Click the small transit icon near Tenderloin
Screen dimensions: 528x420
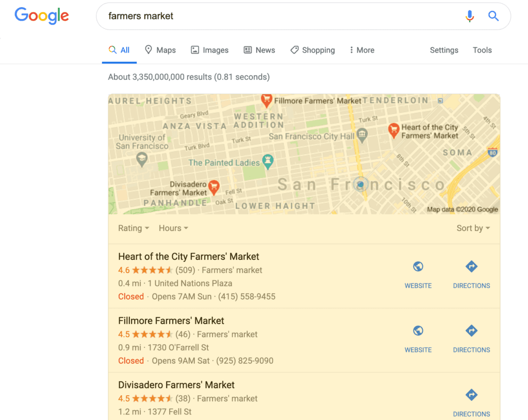tap(440, 100)
